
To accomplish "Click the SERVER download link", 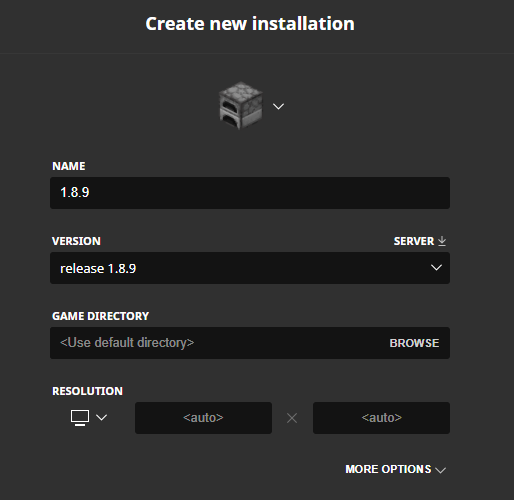I will [x=420, y=241].
